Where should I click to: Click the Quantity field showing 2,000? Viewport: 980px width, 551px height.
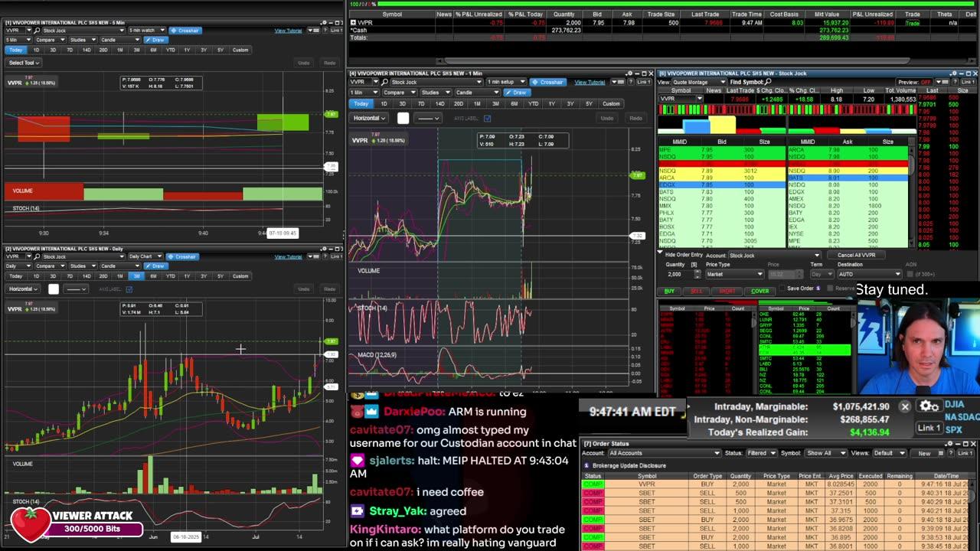678,274
